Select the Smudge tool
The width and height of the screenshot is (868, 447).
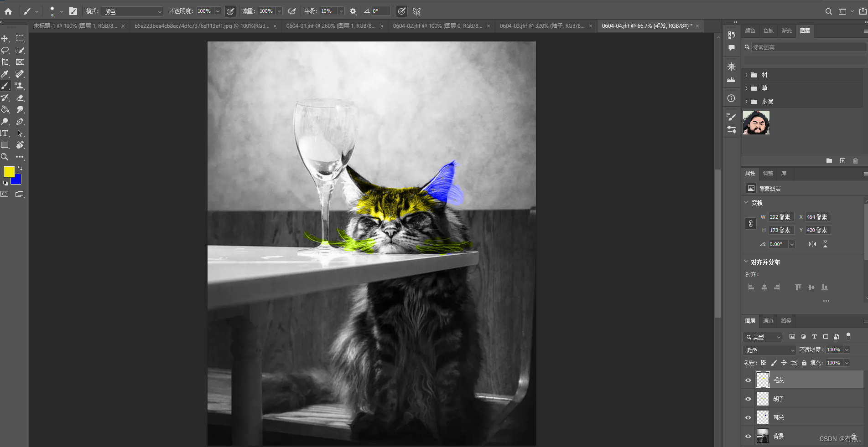tap(20, 110)
